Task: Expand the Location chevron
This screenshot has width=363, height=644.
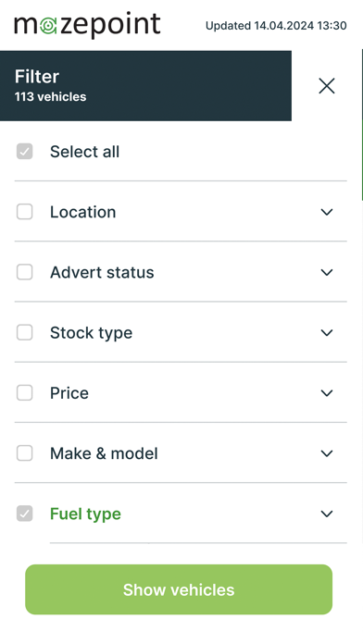Action: (x=327, y=212)
